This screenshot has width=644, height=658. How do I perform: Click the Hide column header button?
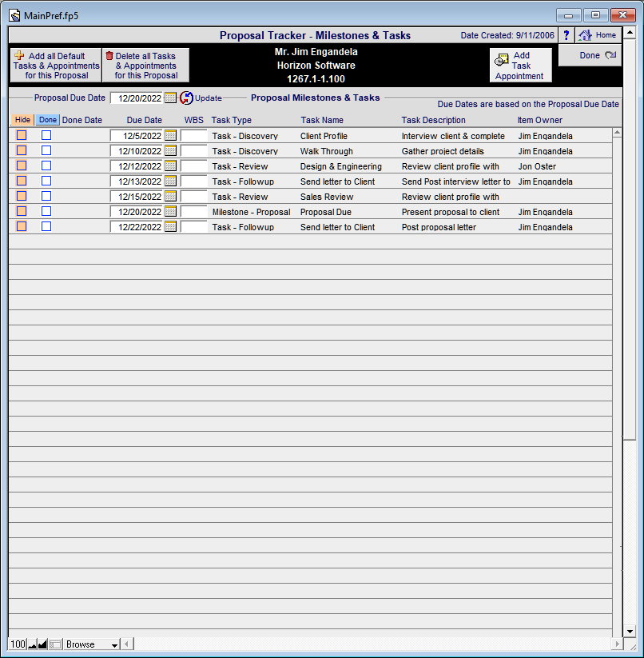coord(22,120)
